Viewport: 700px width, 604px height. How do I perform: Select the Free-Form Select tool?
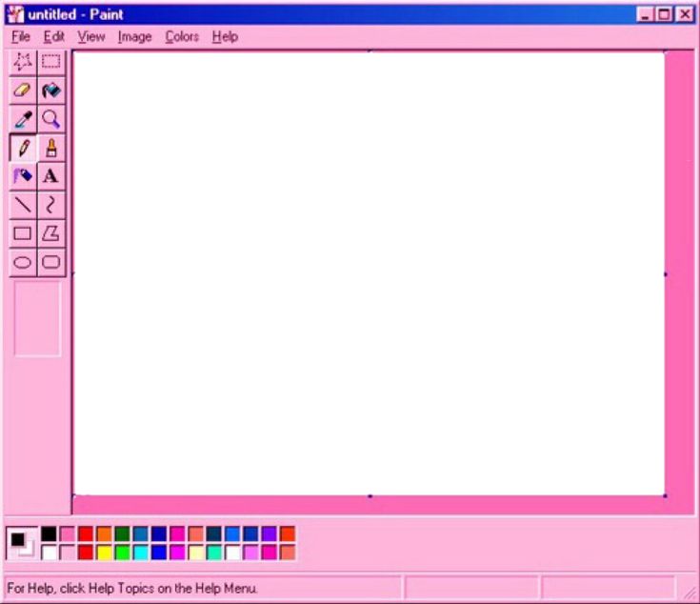point(23,62)
